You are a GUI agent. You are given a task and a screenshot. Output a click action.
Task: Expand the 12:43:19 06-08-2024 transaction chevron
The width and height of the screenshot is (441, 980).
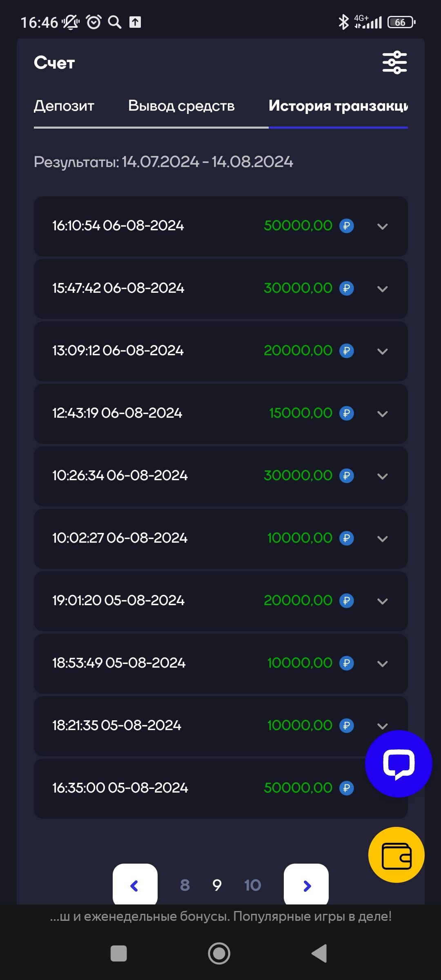(x=382, y=414)
